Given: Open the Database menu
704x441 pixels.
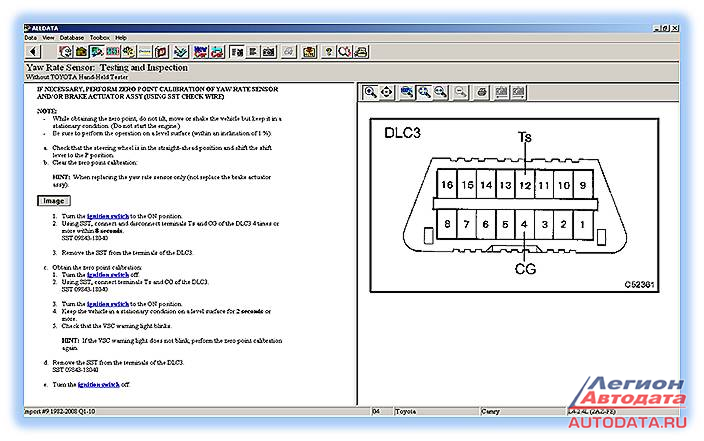Looking at the screenshot, I should [72, 38].
